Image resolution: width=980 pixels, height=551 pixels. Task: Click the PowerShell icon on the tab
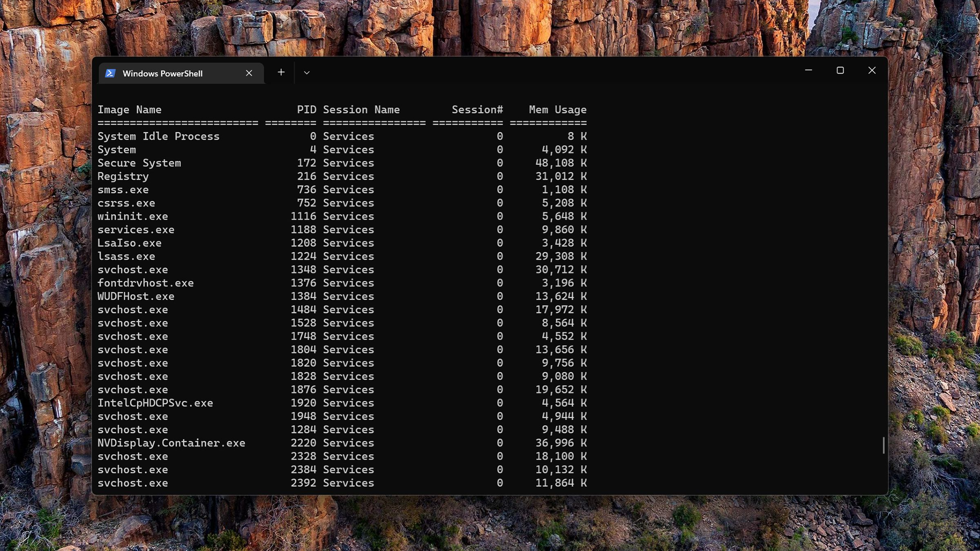111,73
